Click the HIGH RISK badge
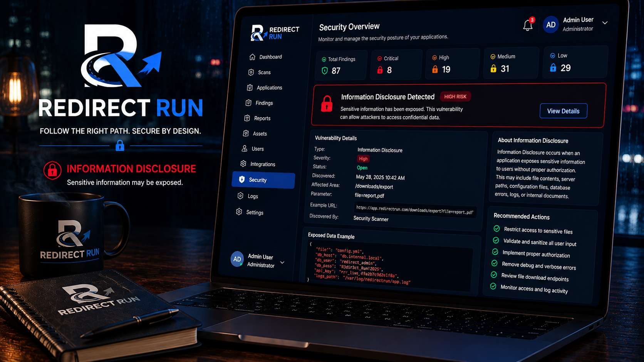The image size is (644, 362). 455,97
